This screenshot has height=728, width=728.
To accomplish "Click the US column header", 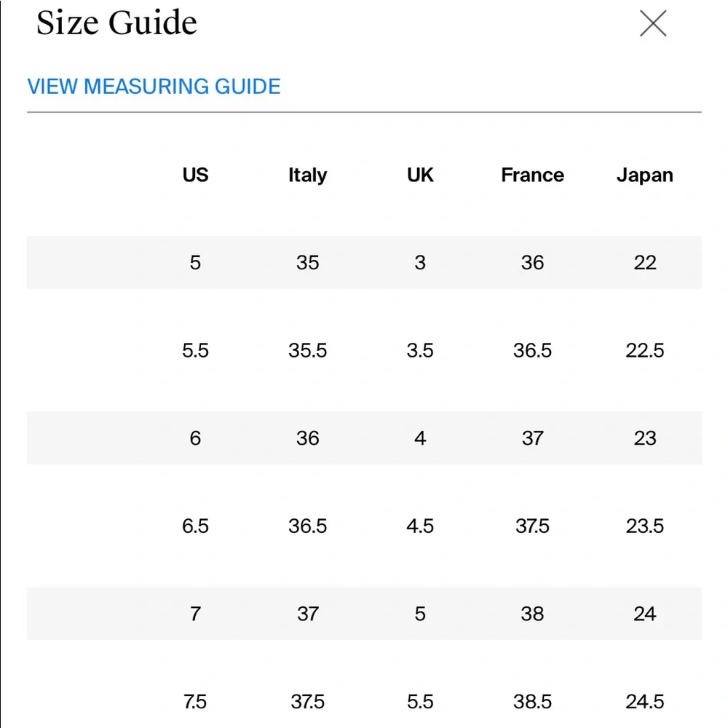I will pyautogui.click(x=195, y=175).
